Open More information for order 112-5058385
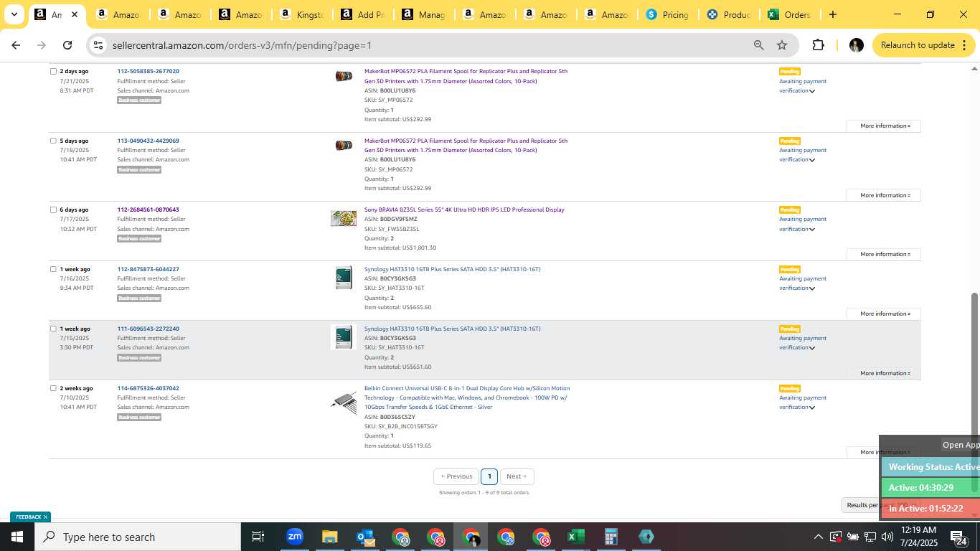 (x=885, y=126)
